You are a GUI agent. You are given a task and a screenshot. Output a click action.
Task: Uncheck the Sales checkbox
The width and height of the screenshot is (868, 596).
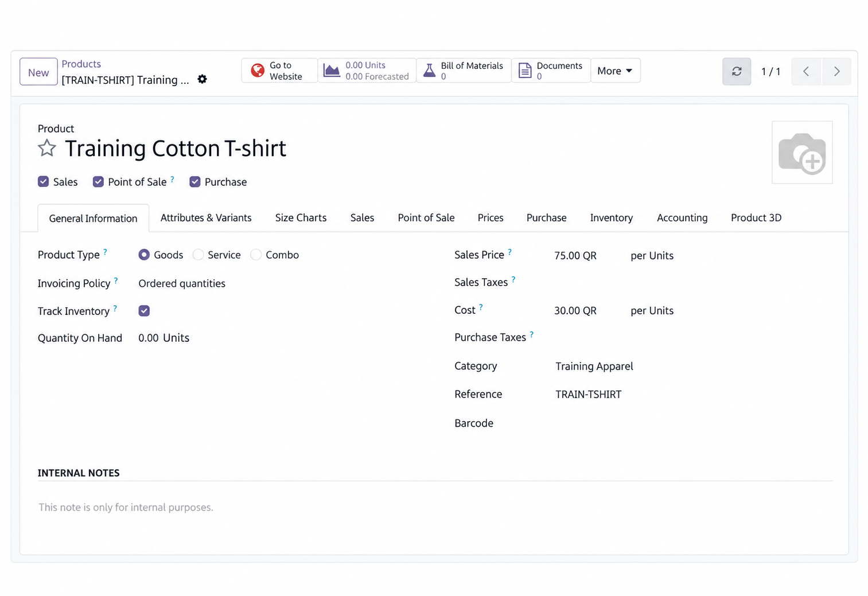pos(44,182)
